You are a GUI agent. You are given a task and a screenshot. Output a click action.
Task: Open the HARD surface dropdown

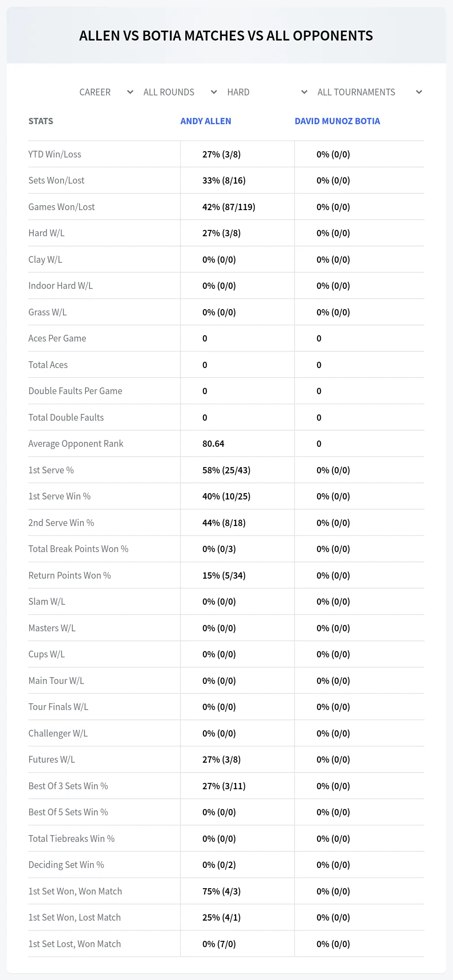click(x=267, y=92)
